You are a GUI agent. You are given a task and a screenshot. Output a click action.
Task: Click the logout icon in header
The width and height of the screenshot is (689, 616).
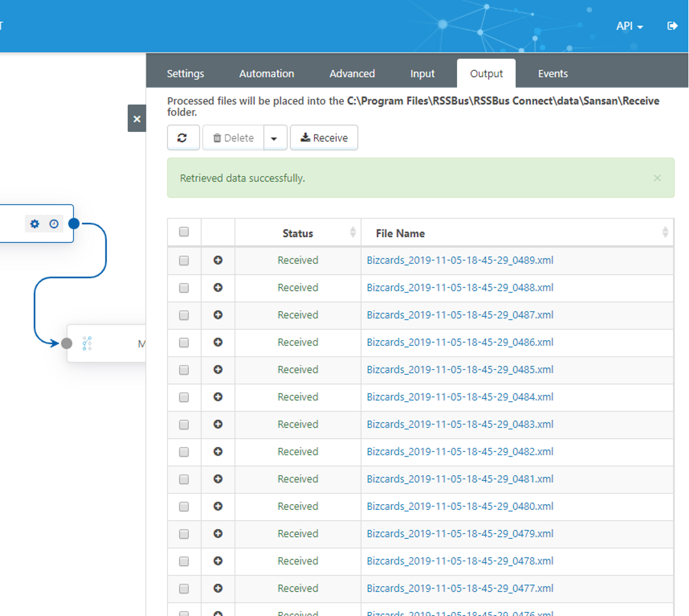coord(672,26)
